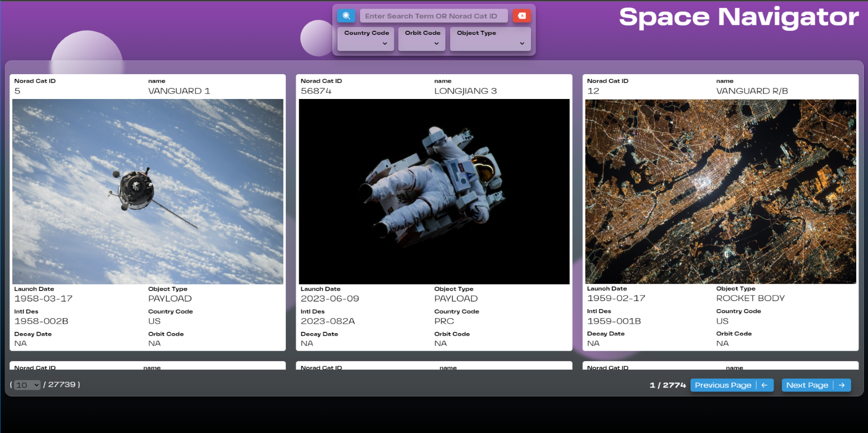Select launch date 1958-03-17

point(43,299)
